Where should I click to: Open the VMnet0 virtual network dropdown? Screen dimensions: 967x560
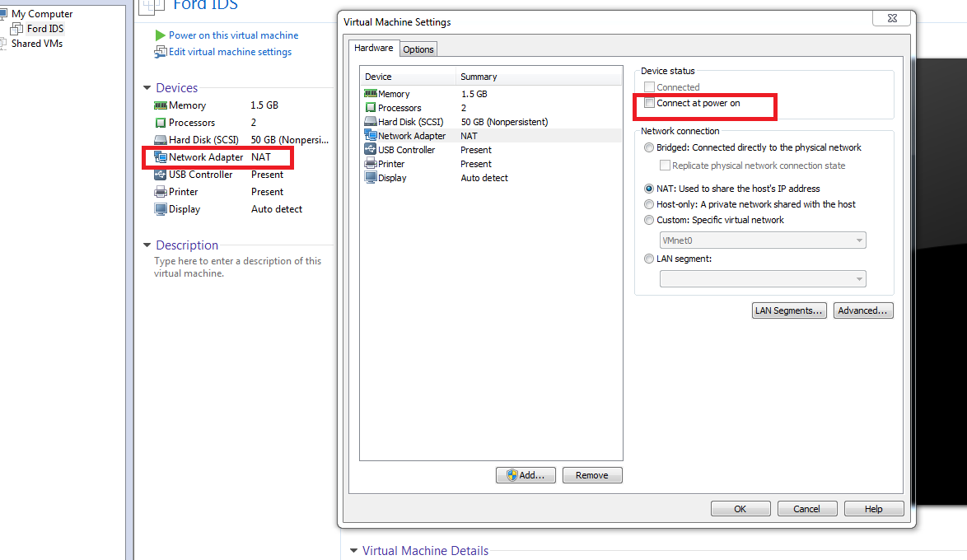[x=763, y=240]
